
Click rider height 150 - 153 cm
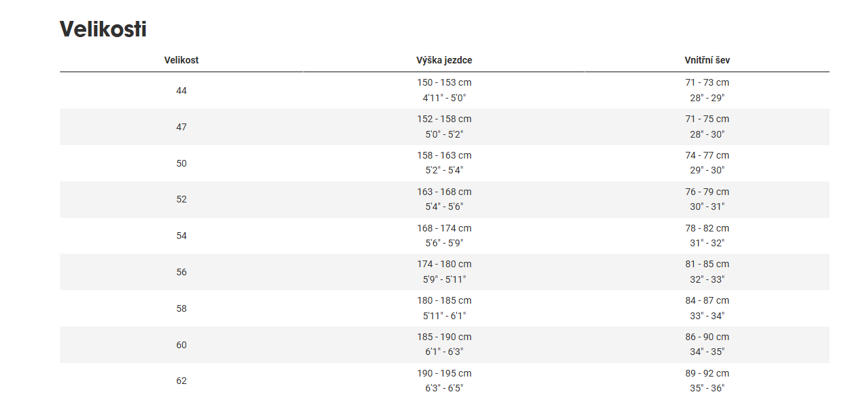pos(444,82)
